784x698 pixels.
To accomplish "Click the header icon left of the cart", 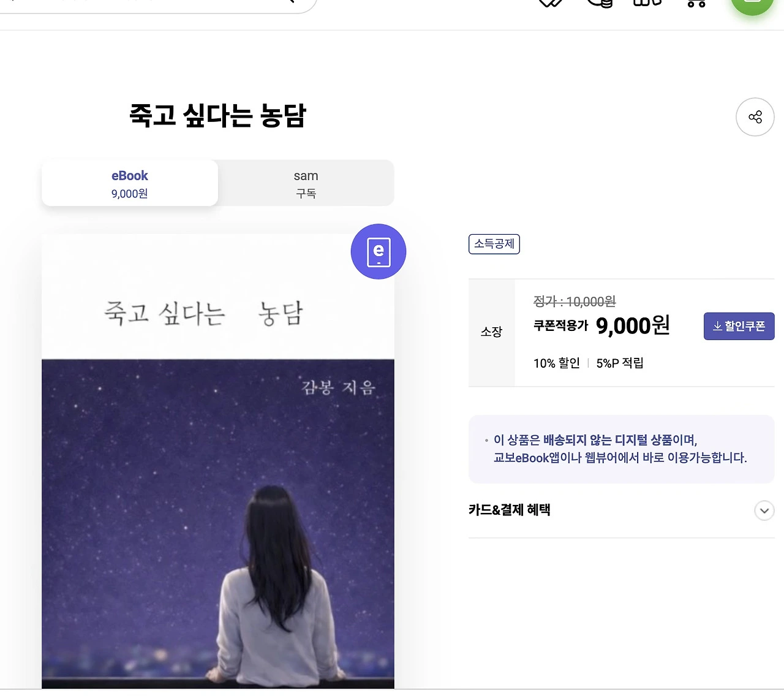I will pyautogui.click(x=647, y=2).
